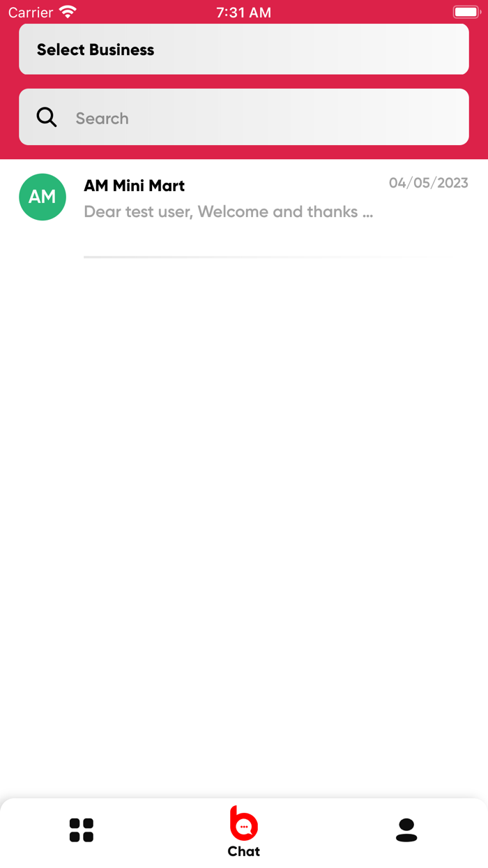Image resolution: width=488 pixels, height=868 pixels.
Task: Open the dashboard grid icon tab
Action: [82, 830]
